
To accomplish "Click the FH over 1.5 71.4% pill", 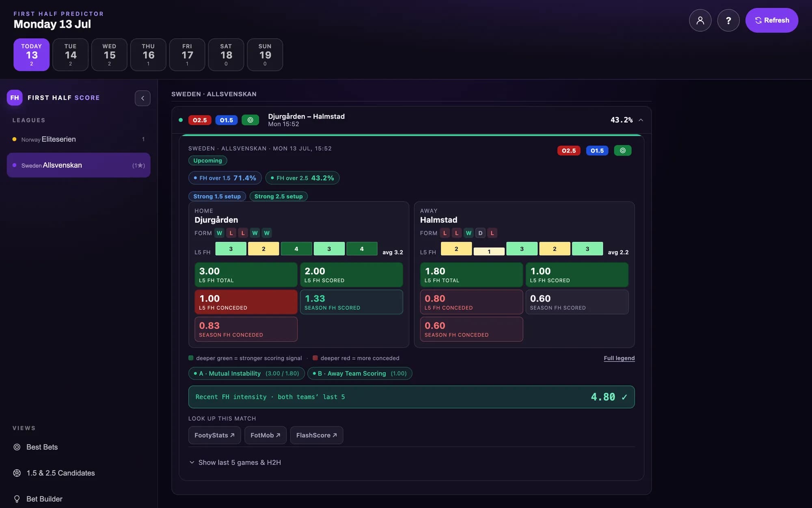I will coord(225,178).
